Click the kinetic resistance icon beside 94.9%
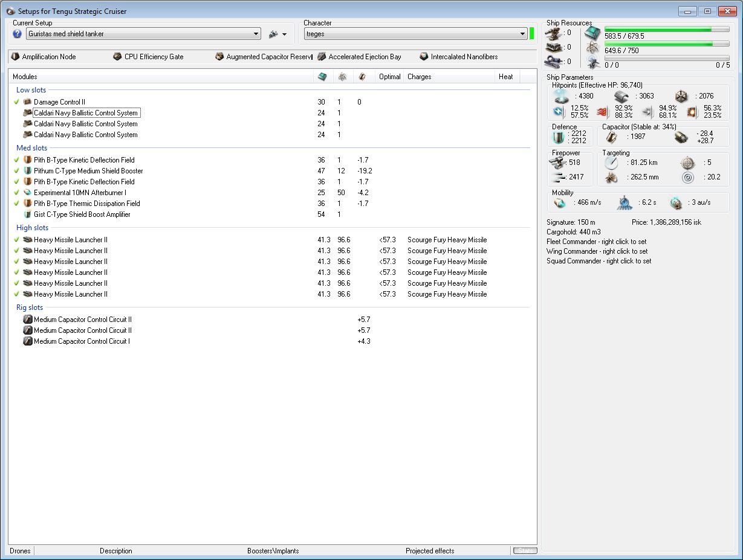Viewport: 743px width, 560px height. (647, 112)
